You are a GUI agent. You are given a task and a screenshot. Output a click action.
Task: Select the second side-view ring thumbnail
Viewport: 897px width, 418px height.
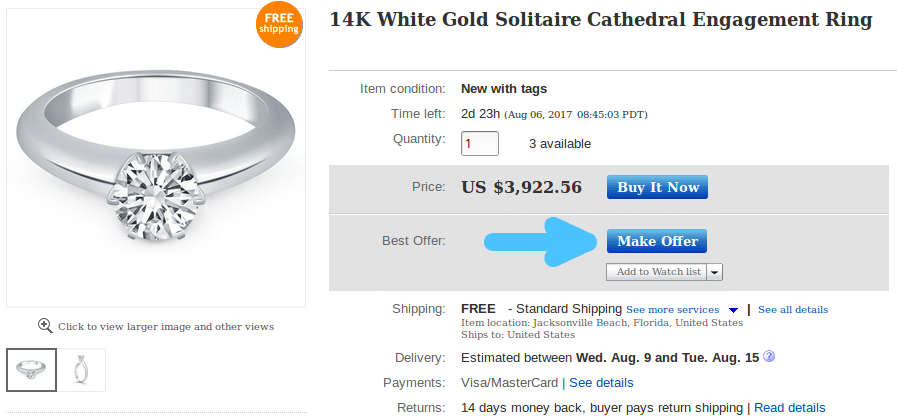pos(82,370)
